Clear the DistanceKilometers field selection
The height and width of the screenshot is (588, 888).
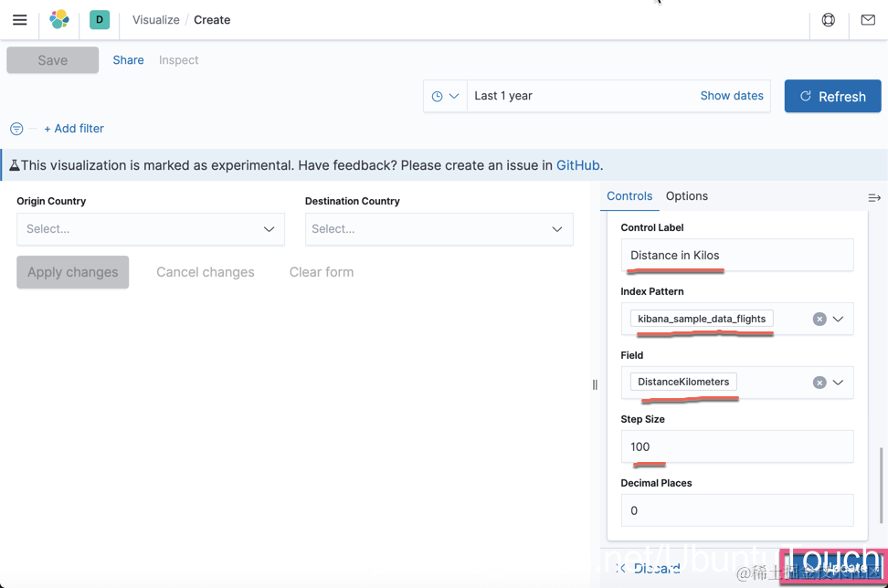pos(819,383)
